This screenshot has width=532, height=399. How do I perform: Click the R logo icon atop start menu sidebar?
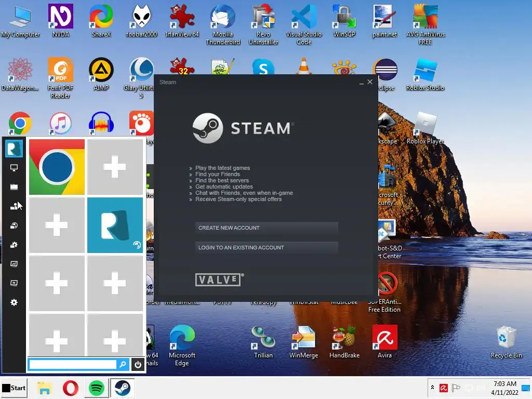tap(14, 149)
